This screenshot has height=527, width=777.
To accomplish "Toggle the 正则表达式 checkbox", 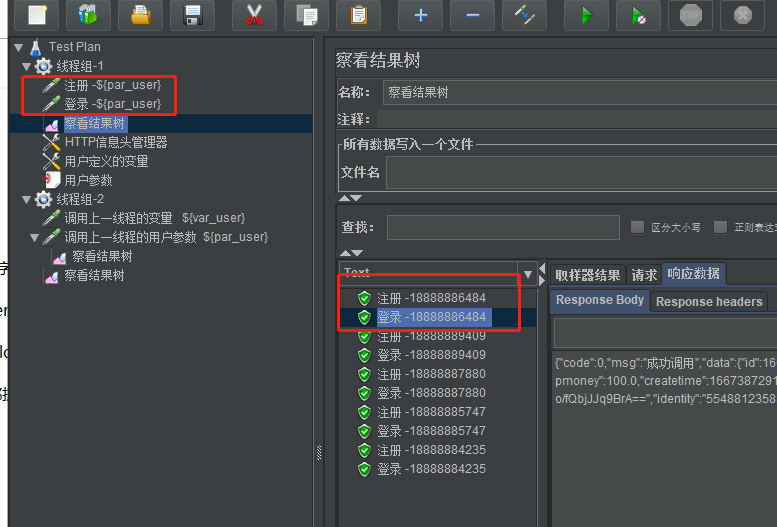I will coord(720,227).
